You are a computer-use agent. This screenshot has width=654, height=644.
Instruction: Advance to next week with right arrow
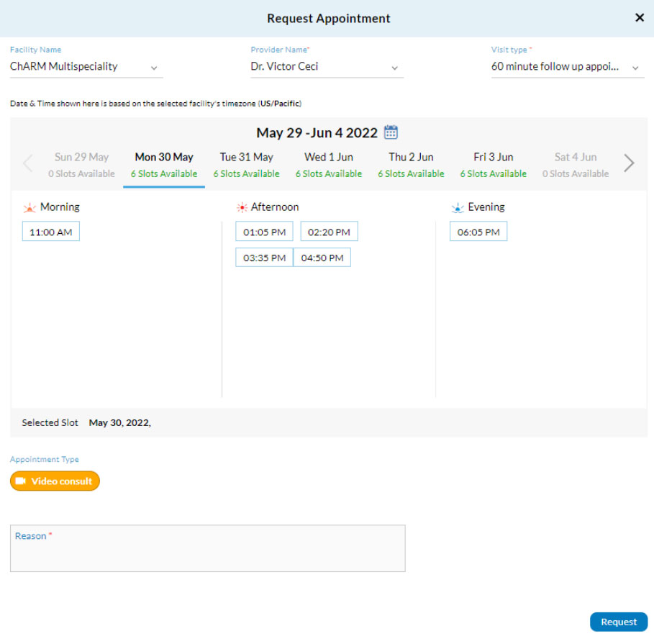[x=629, y=164]
